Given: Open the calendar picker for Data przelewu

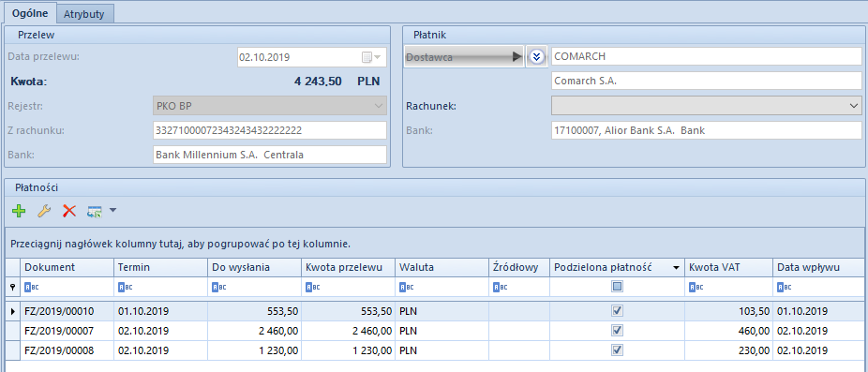Looking at the screenshot, I should (371, 57).
